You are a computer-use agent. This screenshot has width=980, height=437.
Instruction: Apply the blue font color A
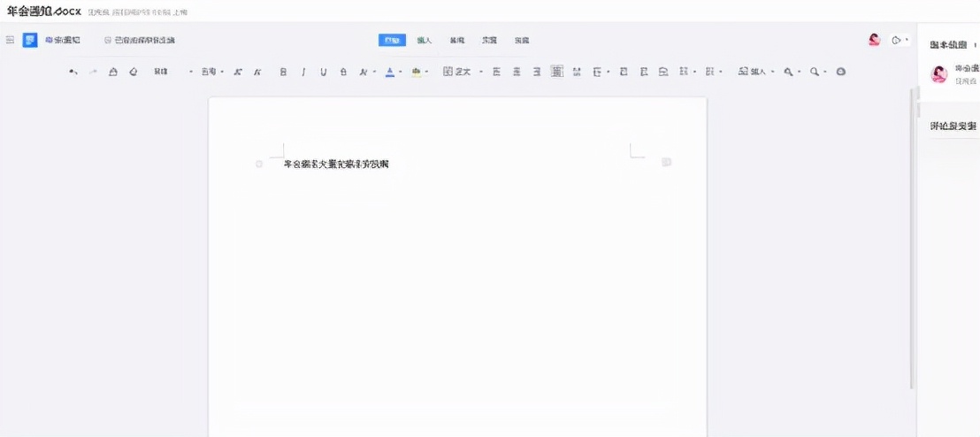pos(390,72)
